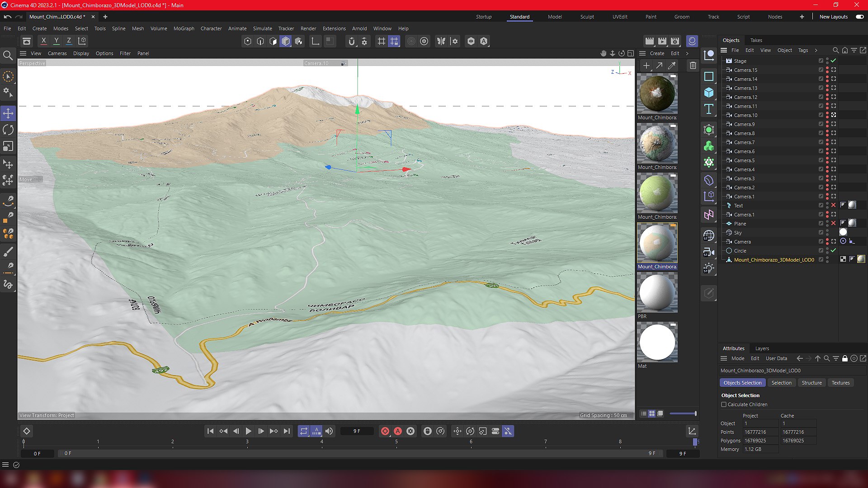Click the current frame field showing 9 F
The image size is (868, 488).
(357, 432)
